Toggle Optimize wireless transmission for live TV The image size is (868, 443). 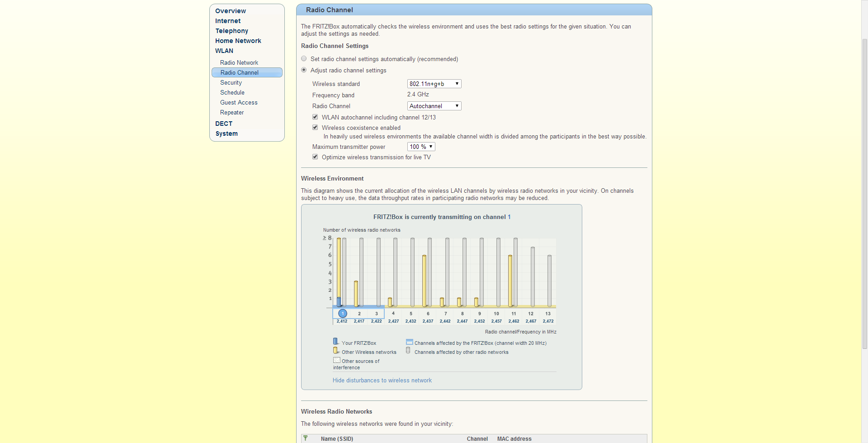pyautogui.click(x=315, y=157)
